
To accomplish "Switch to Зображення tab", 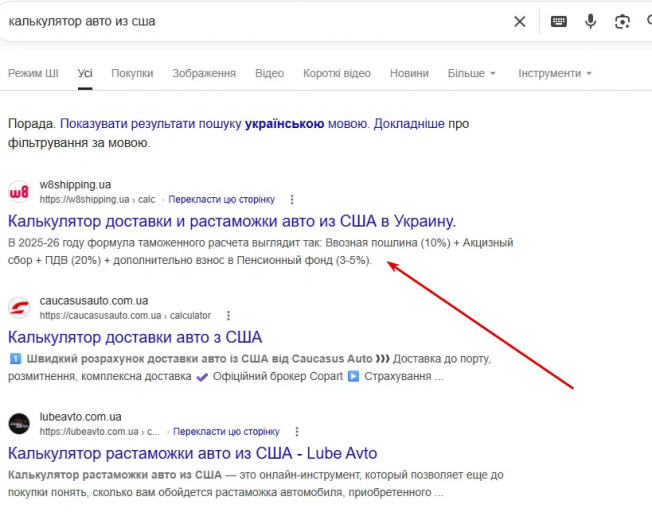I will (204, 73).
